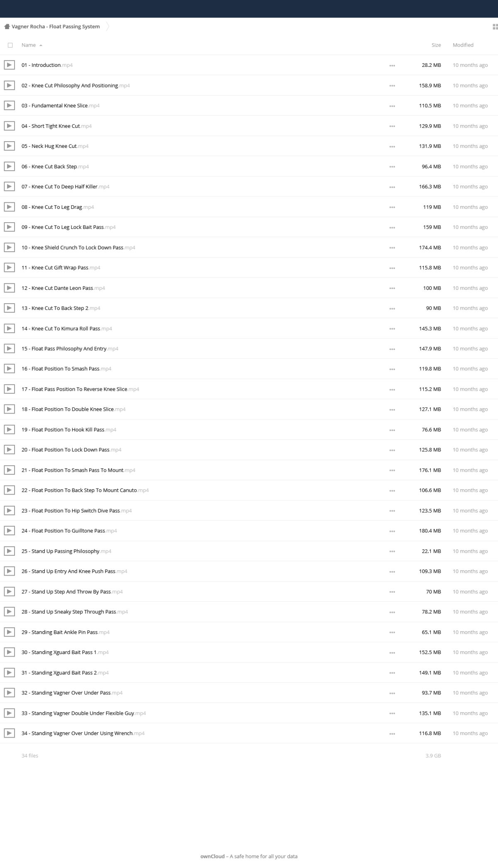The image size is (498, 868).
Task: Click the play icon beside 25 - Stand Up Passing Philosophy
Action: (x=9, y=551)
